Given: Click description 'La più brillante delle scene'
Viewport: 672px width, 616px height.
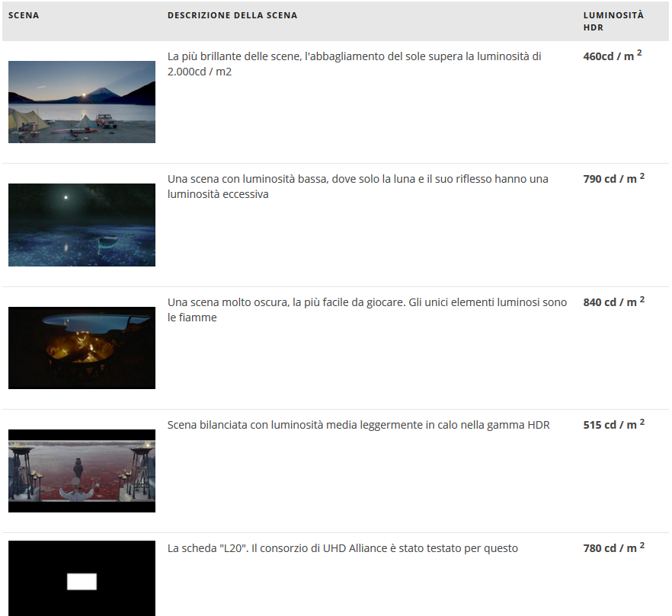Looking at the screenshot, I should tap(354, 64).
